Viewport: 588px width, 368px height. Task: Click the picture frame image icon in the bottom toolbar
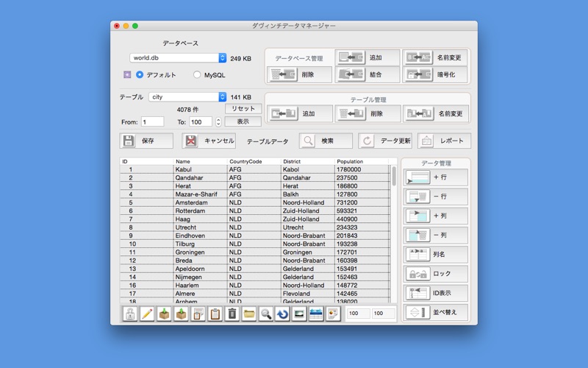[299, 314]
